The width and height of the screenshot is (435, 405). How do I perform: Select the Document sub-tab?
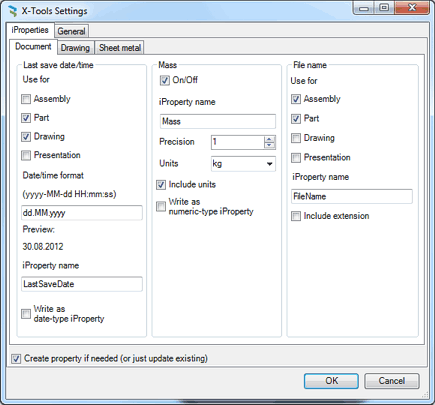[x=33, y=47]
